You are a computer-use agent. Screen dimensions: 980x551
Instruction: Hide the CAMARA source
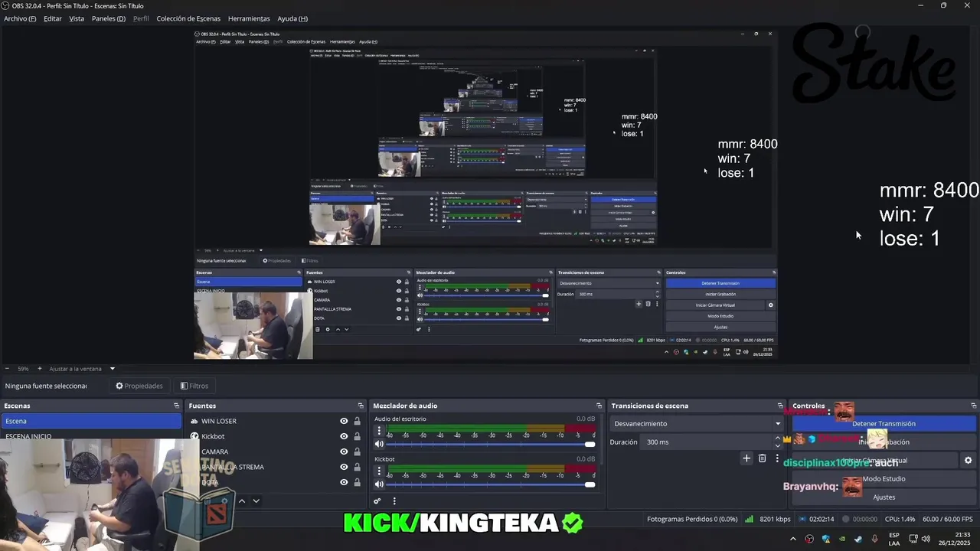(344, 452)
